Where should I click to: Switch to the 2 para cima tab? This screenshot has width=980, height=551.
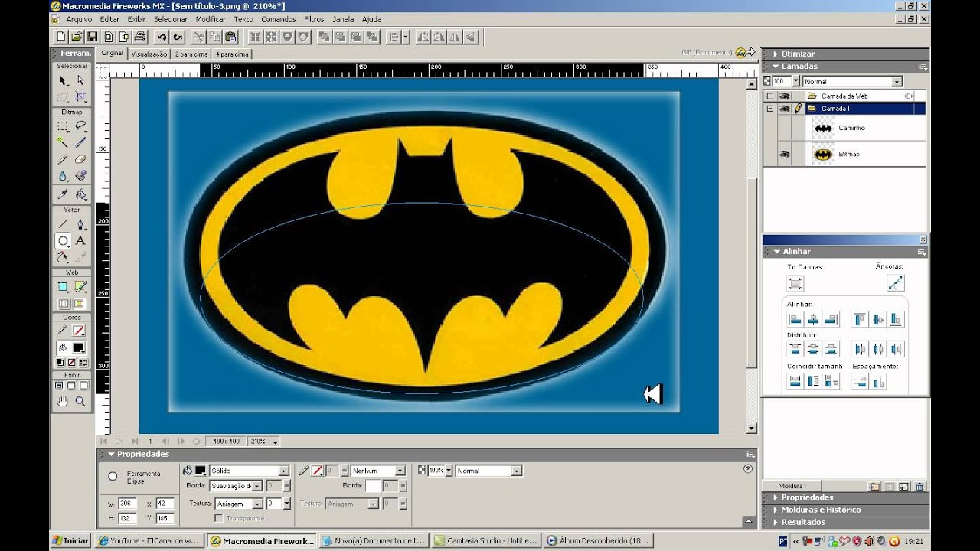pos(191,54)
